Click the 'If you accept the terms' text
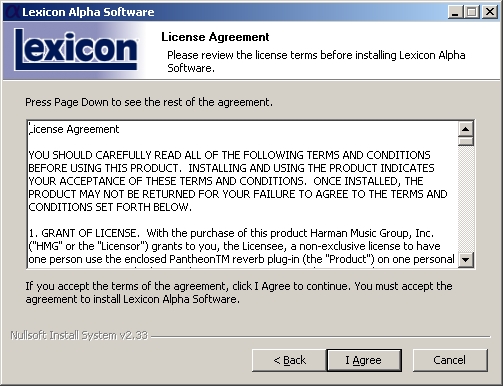 pyautogui.click(x=239, y=292)
